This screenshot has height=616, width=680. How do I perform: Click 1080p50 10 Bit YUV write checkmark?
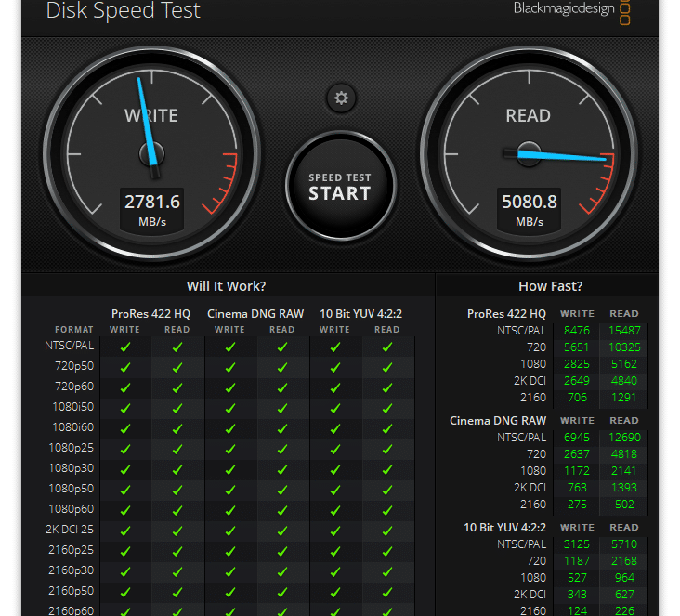coord(335,491)
